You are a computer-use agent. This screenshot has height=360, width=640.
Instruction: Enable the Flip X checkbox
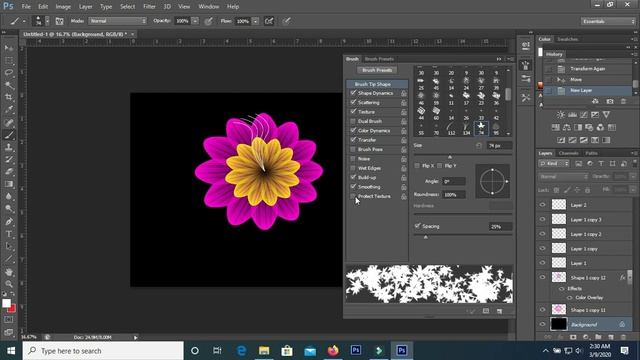(x=417, y=166)
